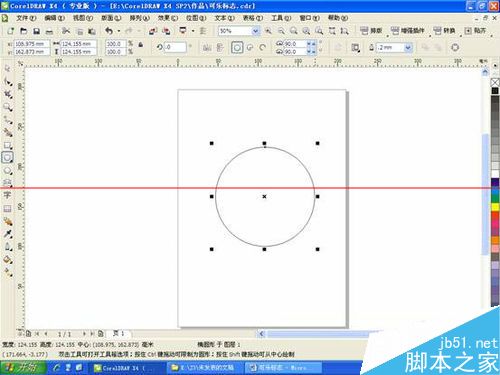Viewport: 500px width, 375px height.
Task: Open the 效果 (Effects) menu
Action: [168, 18]
